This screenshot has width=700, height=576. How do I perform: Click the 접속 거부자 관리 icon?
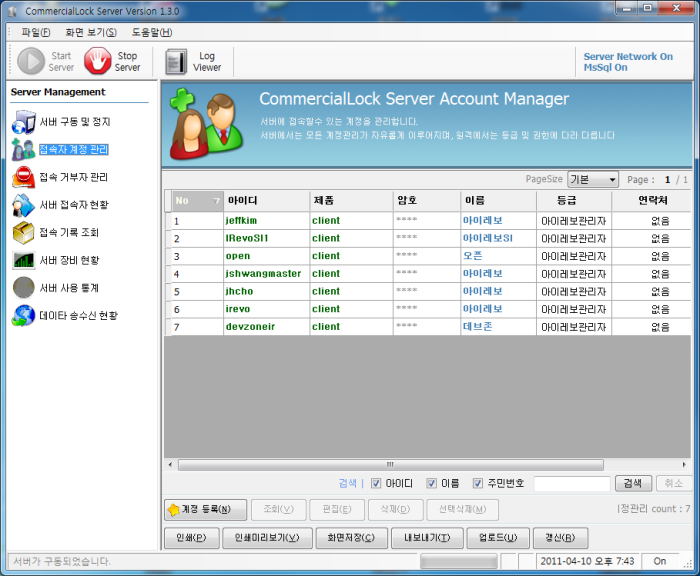point(23,177)
